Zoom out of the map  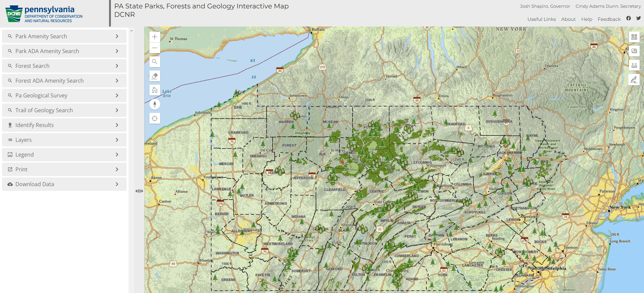click(x=154, y=48)
